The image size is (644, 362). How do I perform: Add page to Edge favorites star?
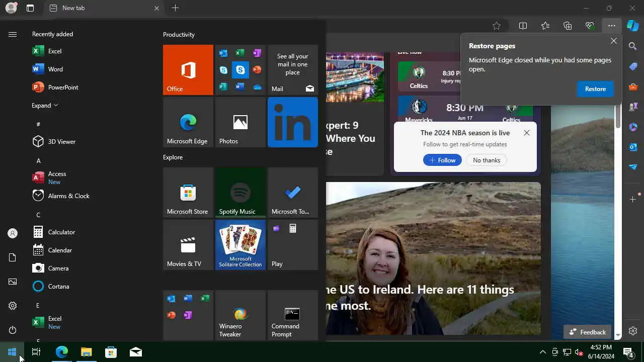pos(497,26)
